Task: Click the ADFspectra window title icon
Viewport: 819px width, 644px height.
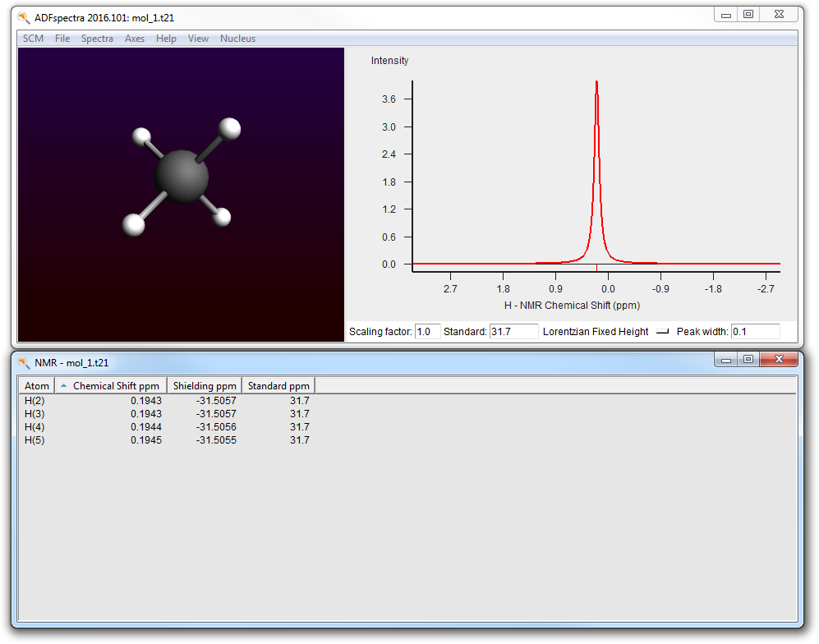Action: pos(24,18)
